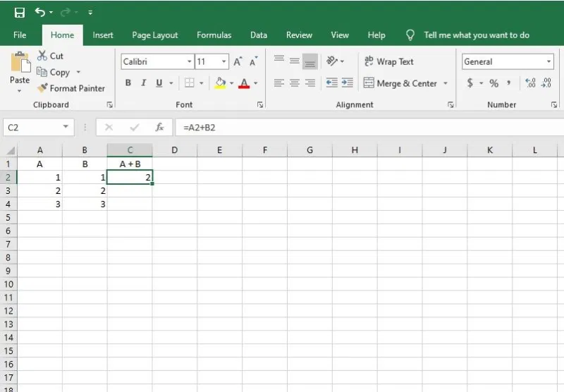Click Top Align icon

pos(279,59)
